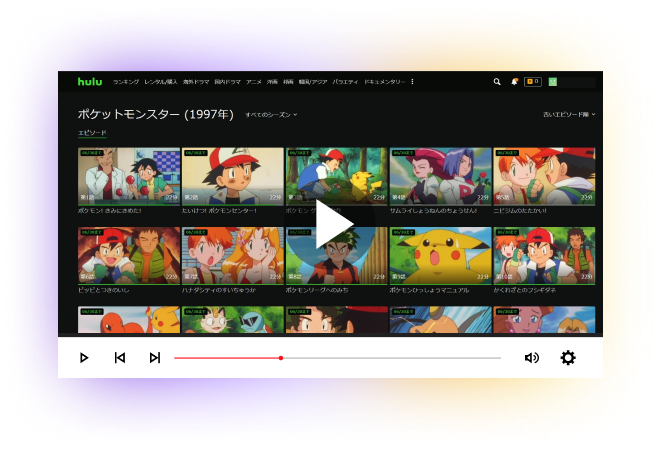Click the red seek slider handle
Viewport: 661px width, 450px height.
(x=281, y=358)
